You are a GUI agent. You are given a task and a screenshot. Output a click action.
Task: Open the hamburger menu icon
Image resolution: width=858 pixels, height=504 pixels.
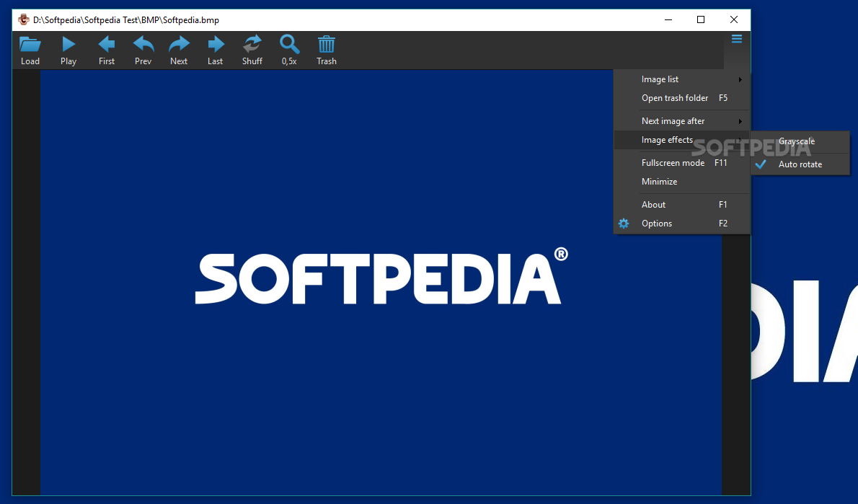pos(737,39)
